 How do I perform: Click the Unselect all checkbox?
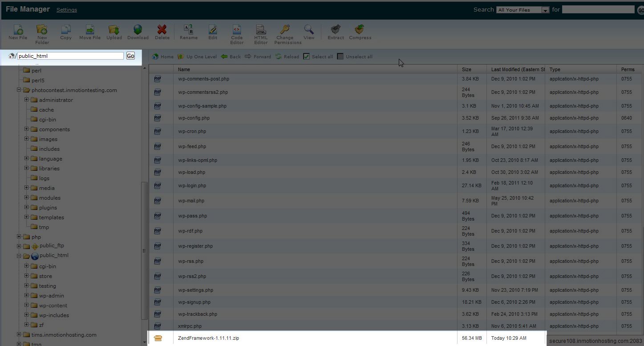click(x=340, y=56)
